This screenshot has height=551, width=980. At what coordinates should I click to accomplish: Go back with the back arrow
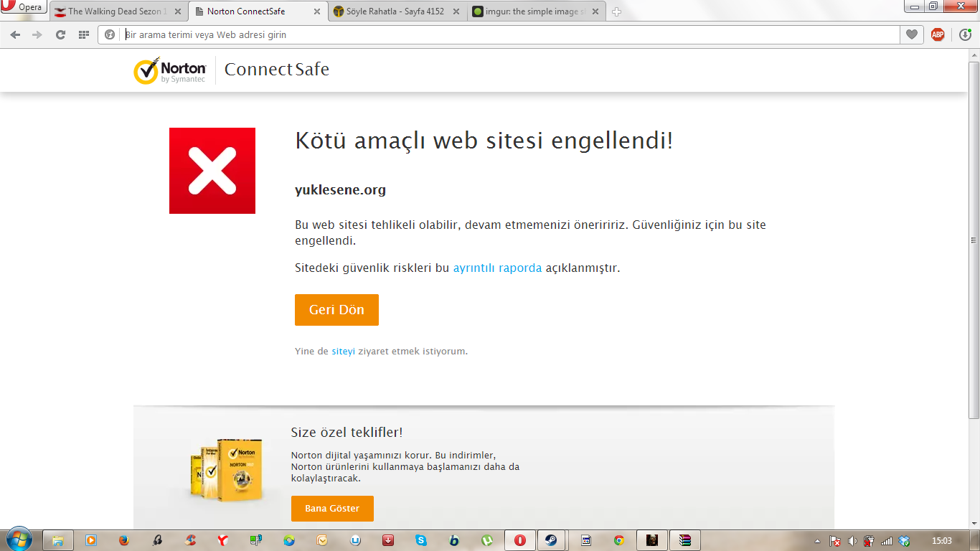(15, 34)
